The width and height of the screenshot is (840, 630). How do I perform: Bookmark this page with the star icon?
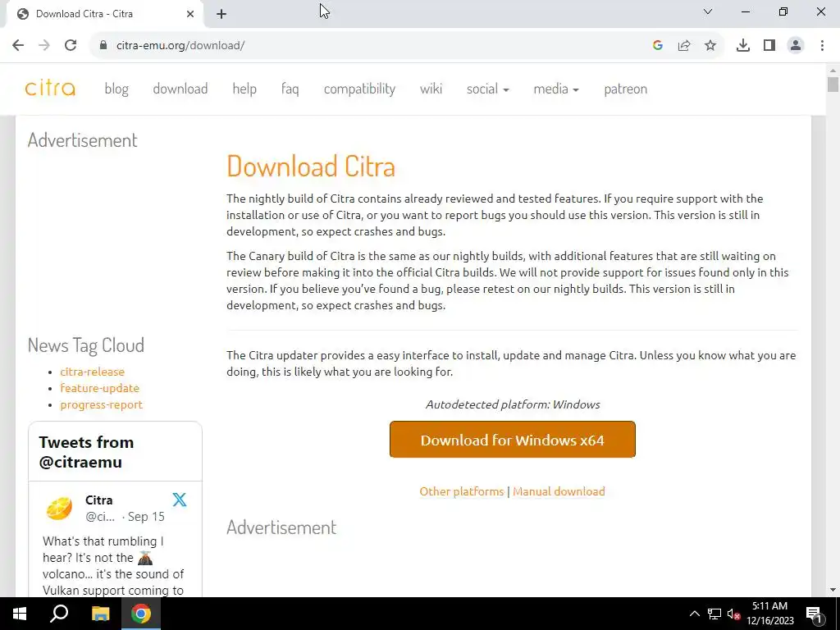[710, 46]
